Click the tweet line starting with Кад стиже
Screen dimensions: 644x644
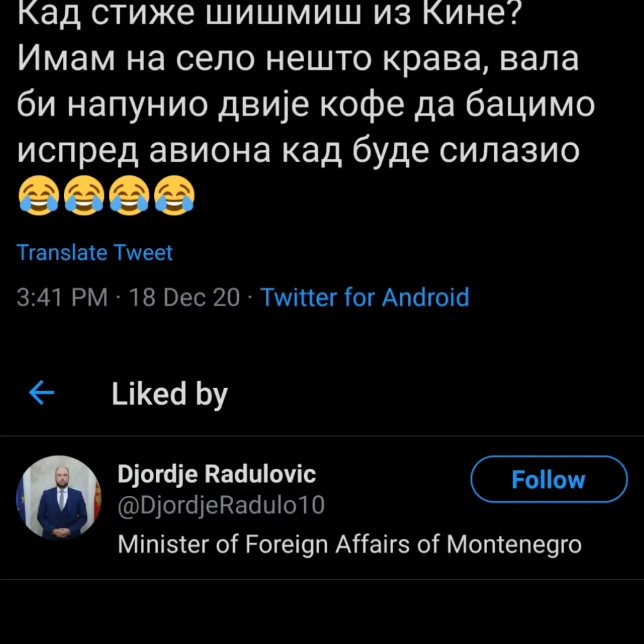click(270, 13)
